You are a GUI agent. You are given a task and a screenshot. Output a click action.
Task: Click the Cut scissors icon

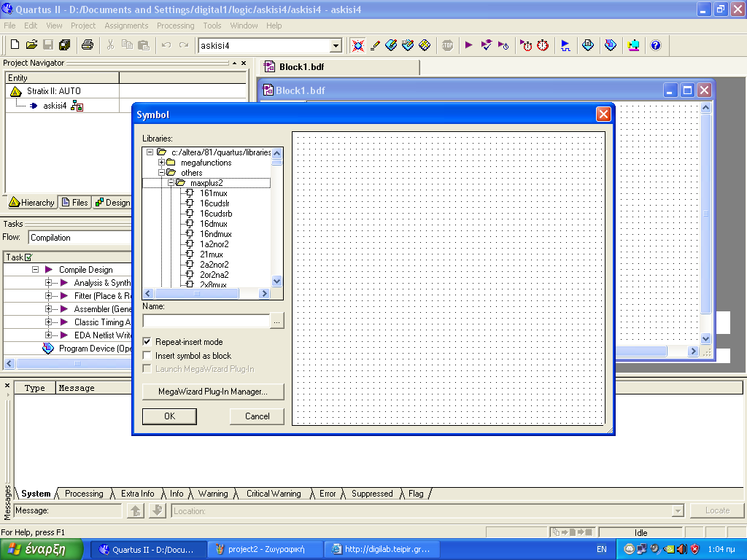[111, 44]
